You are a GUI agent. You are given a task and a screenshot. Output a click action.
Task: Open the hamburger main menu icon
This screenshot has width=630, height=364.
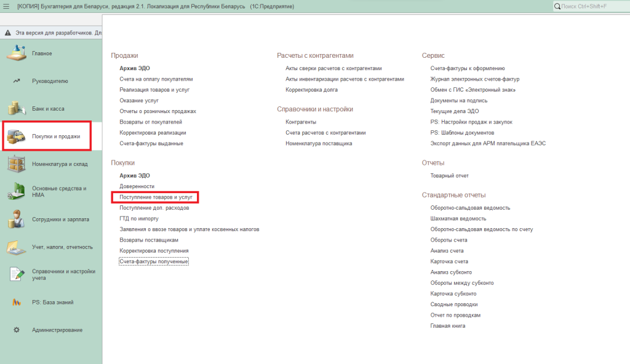[x=7, y=6]
